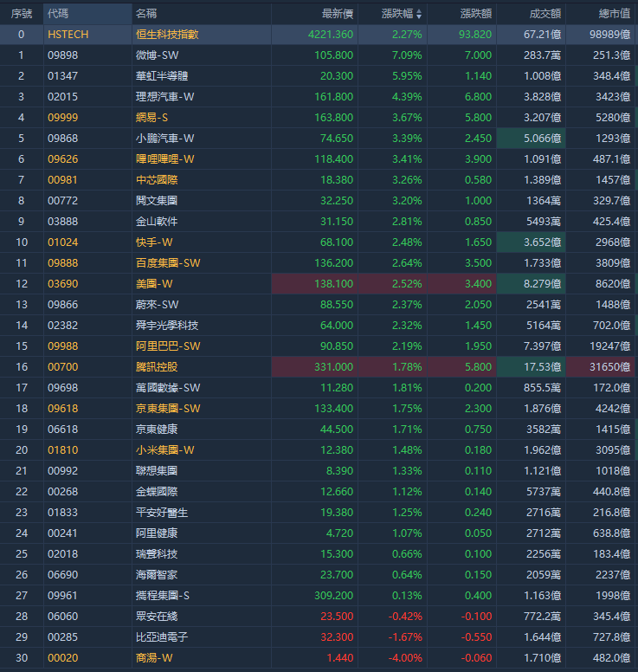Image resolution: width=638 pixels, height=672 pixels.
Task: Click the 序號 column header
Action: coord(22,14)
